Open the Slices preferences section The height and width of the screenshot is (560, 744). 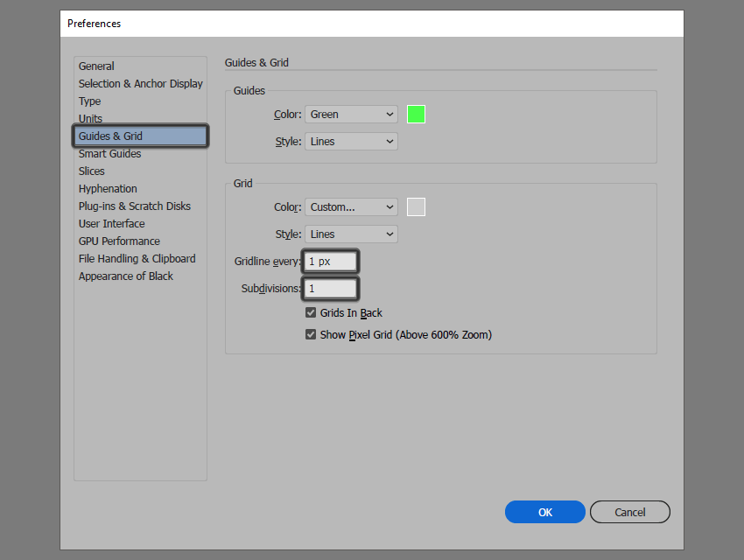92,171
